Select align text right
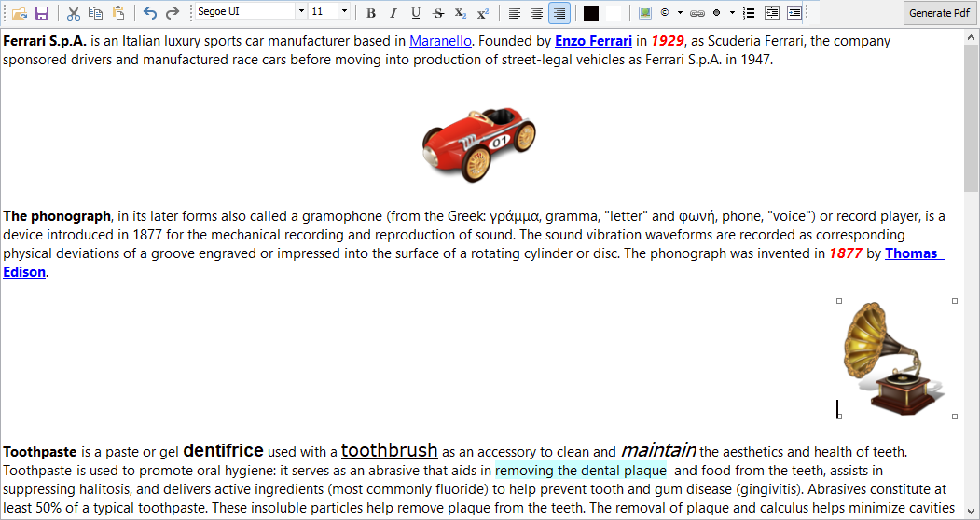This screenshot has height=520, width=980. (x=559, y=13)
